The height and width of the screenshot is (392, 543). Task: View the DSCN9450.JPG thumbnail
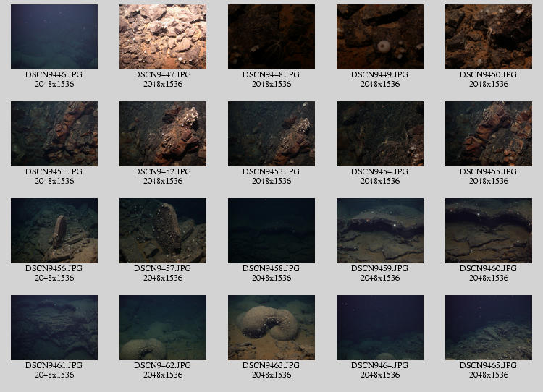[x=489, y=37]
